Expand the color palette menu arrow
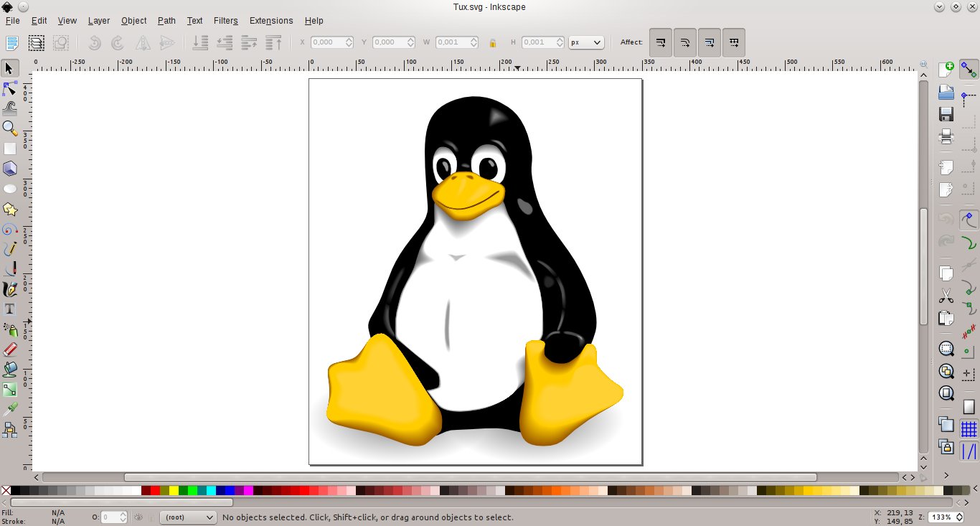This screenshot has height=526, width=980. 974,490
